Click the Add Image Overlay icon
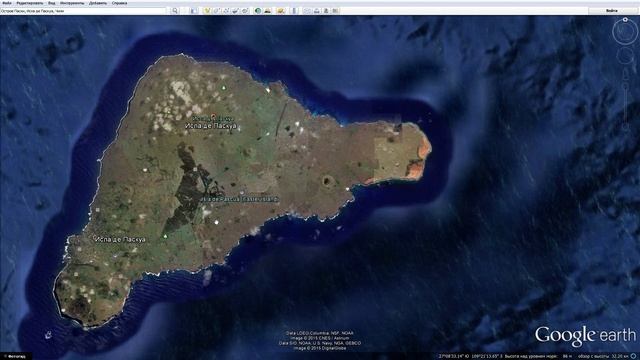 pos(235,11)
